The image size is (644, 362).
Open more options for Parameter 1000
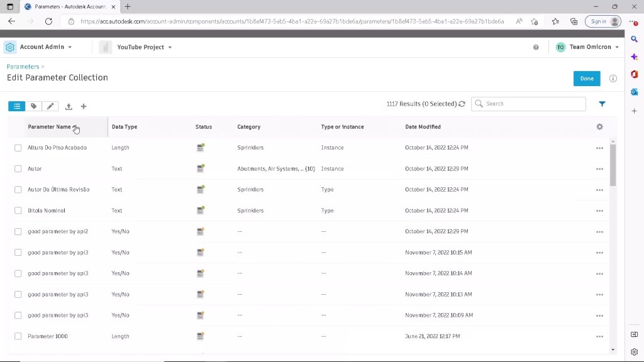click(x=599, y=337)
